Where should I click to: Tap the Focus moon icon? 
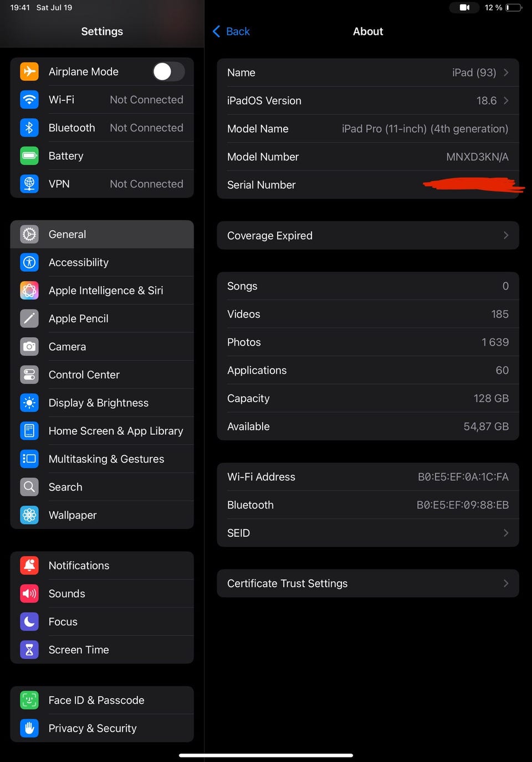pyautogui.click(x=29, y=622)
